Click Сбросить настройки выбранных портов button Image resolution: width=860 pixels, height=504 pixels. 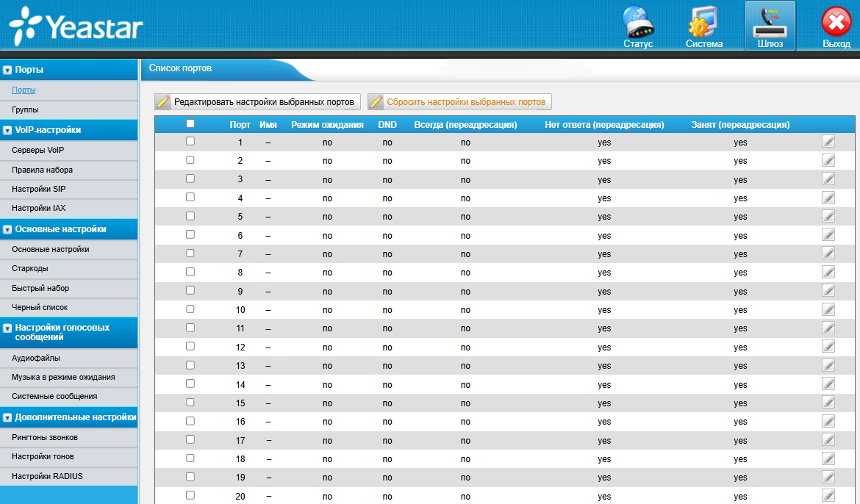tap(459, 102)
